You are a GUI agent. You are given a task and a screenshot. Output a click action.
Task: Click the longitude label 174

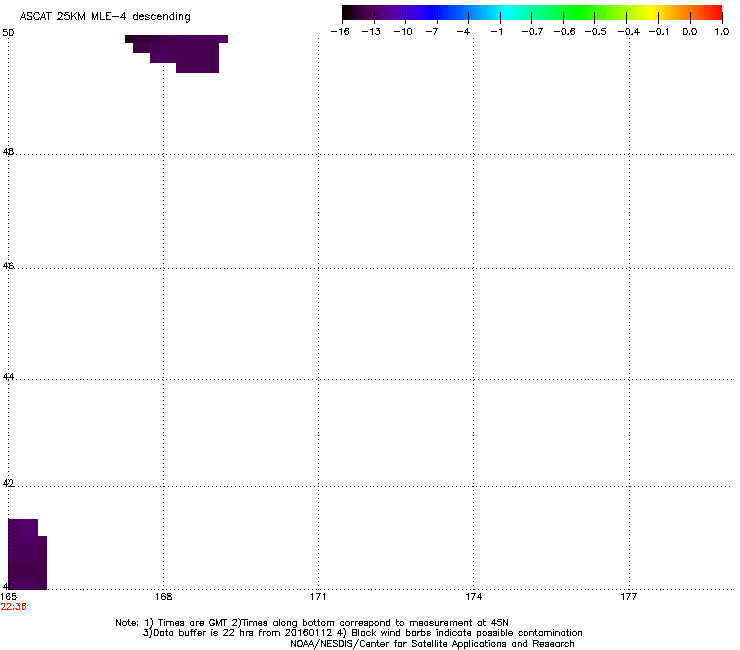click(473, 597)
